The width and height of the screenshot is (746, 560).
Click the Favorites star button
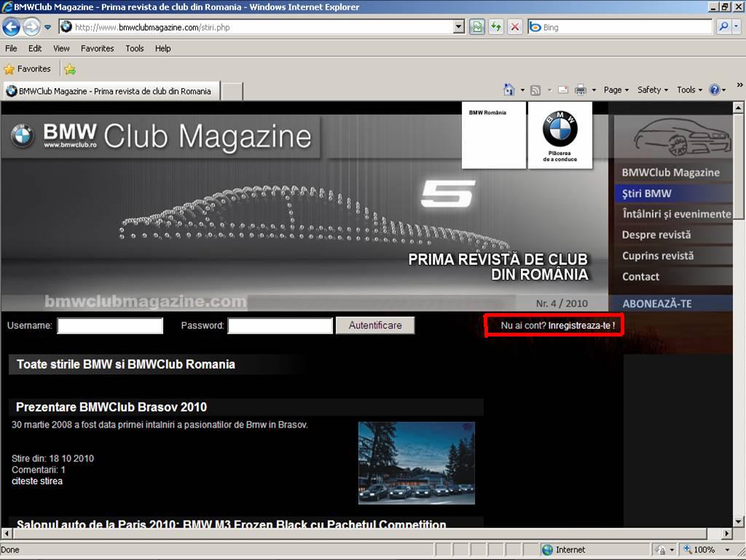(x=27, y=69)
